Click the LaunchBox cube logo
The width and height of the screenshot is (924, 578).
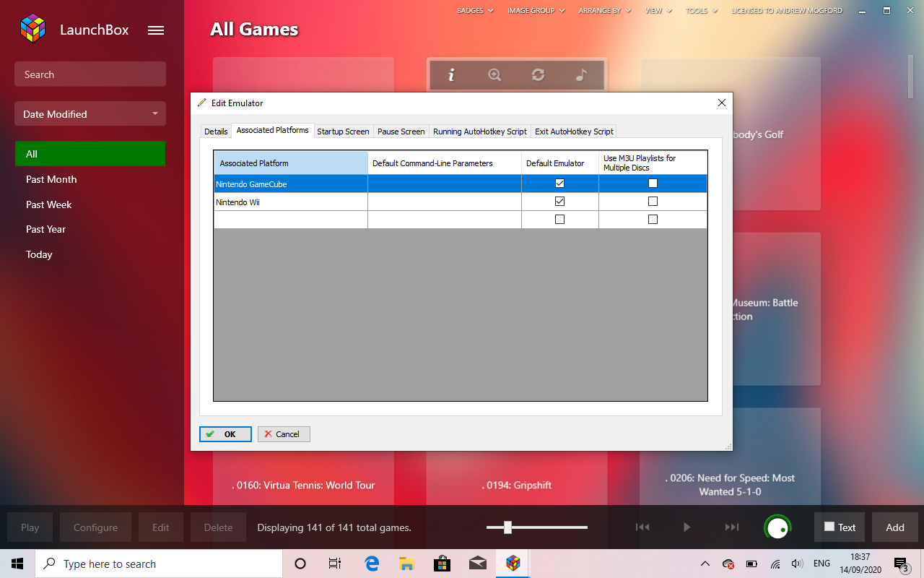point(32,29)
